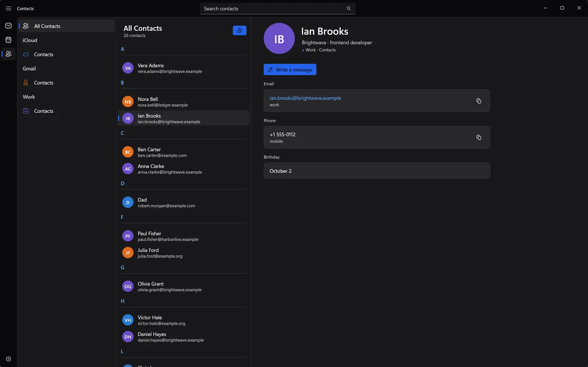Select Julia Ford contact entry
This screenshot has width=588, height=367.
184,253
